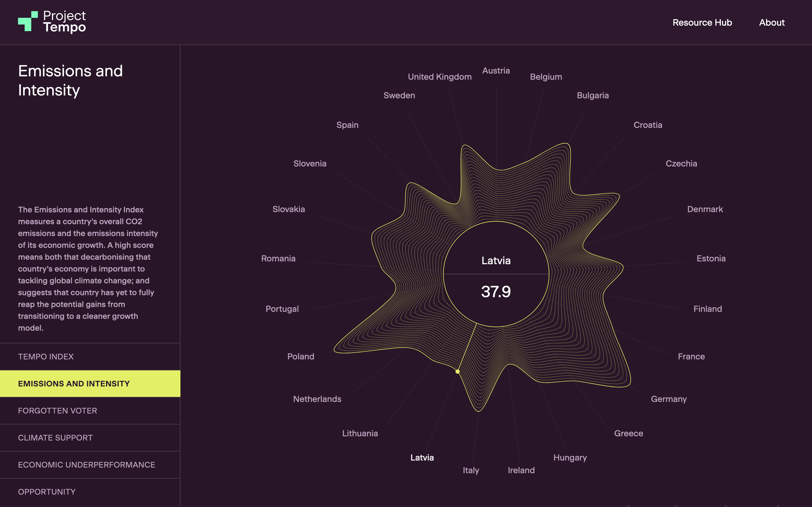Select the Latvia label below the chart

(422, 457)
